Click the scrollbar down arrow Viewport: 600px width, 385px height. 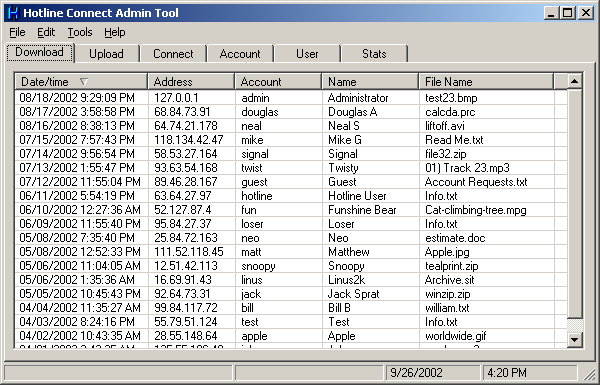[575, 339]
